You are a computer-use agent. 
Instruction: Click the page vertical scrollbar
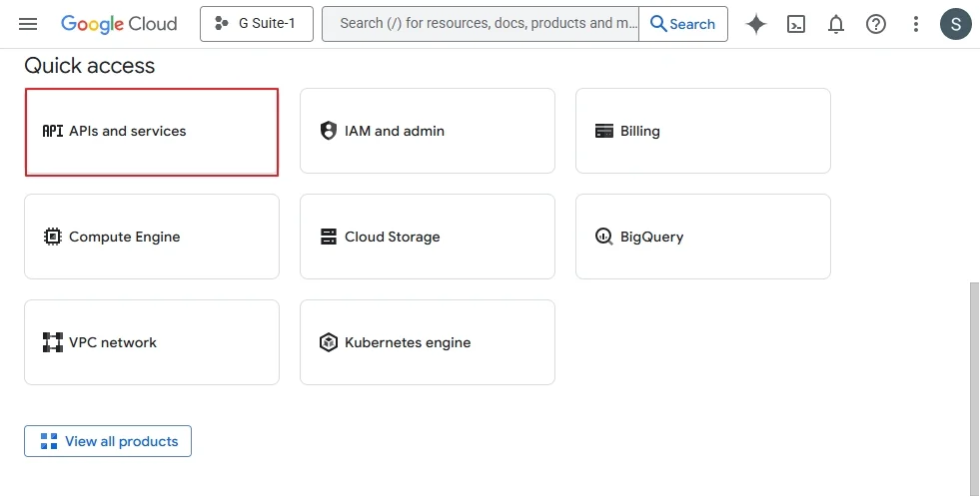(974, 387)
